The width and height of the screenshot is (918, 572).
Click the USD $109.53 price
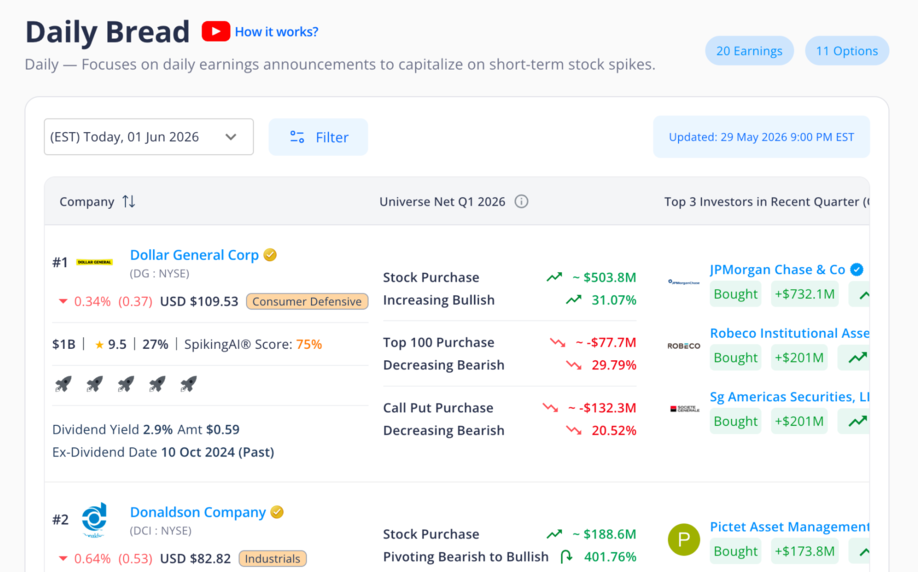tap(199, 302)
